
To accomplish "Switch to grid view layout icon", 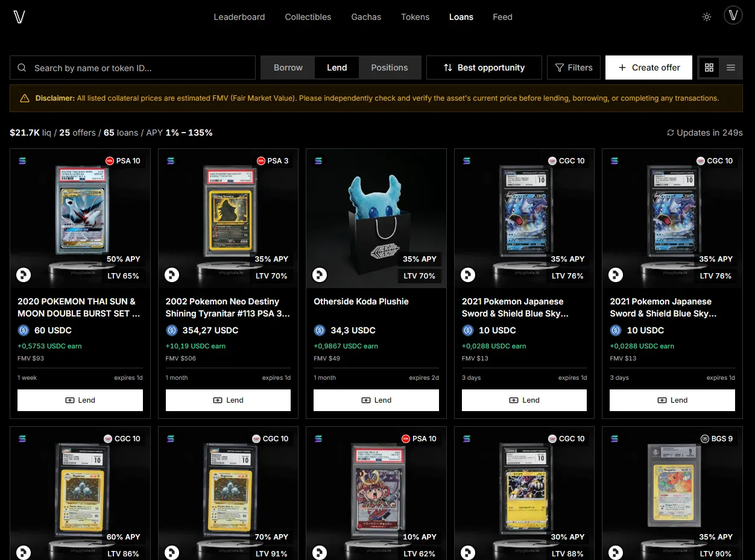I will (709, 68).
